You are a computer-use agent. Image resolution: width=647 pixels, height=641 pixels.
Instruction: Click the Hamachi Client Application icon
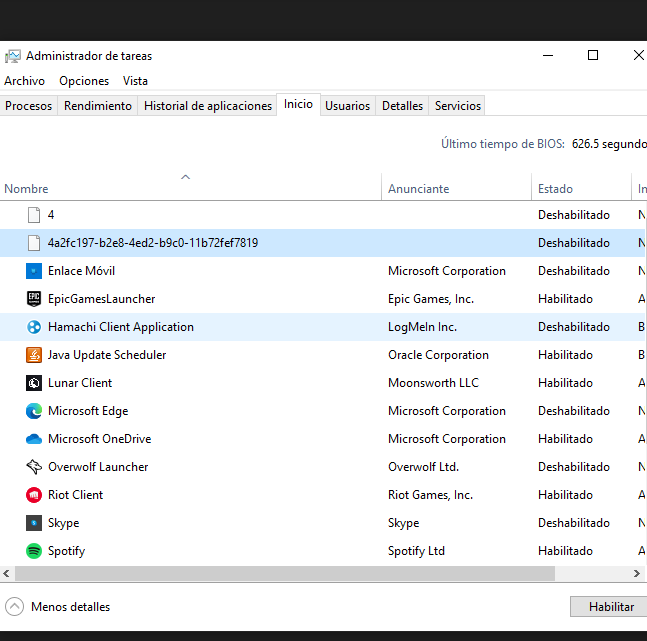click(x=34, y=327)
